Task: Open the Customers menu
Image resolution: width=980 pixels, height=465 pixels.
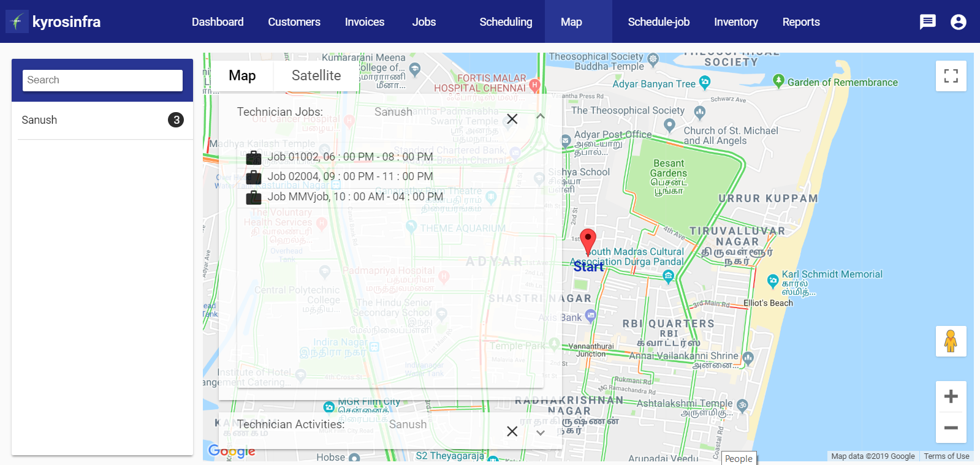Action: (294, 22)
